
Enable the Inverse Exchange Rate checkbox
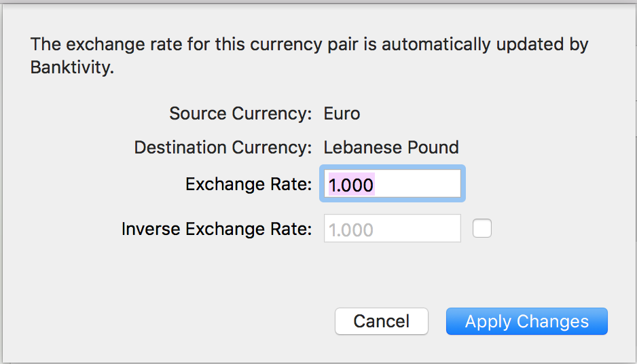tap(481, 228)
